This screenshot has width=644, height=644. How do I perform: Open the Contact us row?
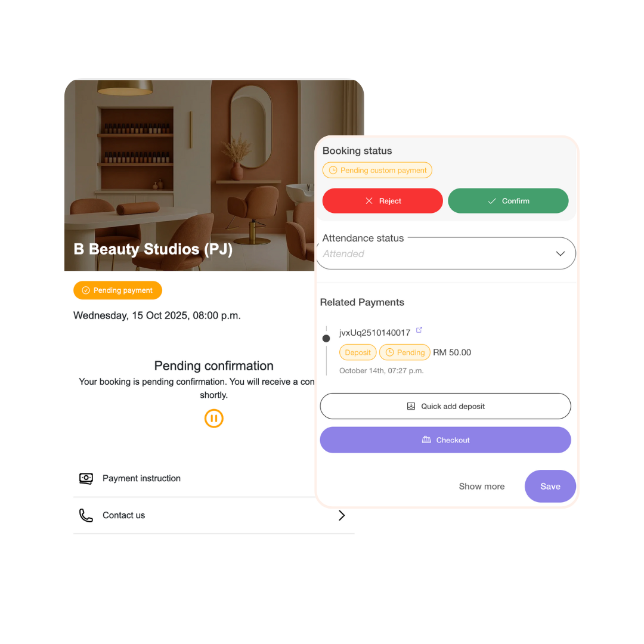coord(214,515)
